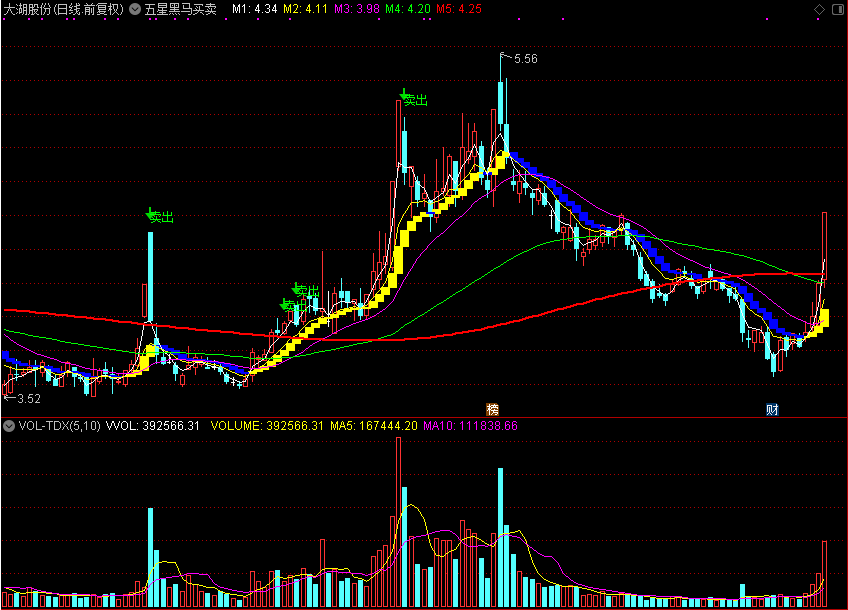Viewport: 848px width, 610px height.
Task: Click the 3.52 low price label
Action: 29,399
